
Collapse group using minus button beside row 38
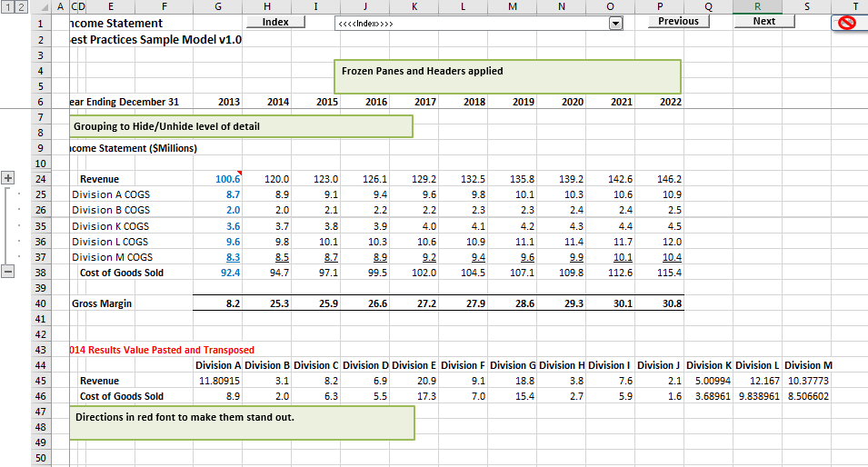[x=9, y=272]
